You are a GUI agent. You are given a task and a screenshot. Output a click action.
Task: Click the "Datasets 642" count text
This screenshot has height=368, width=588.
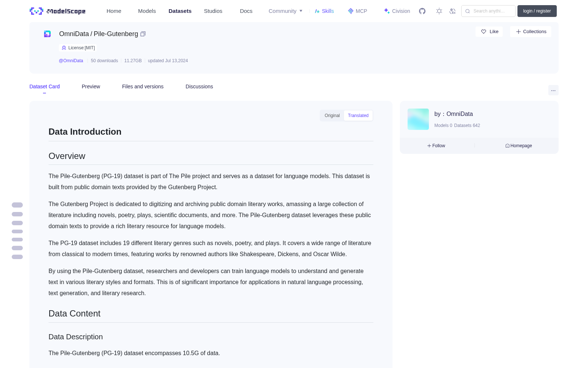(467, 125)
